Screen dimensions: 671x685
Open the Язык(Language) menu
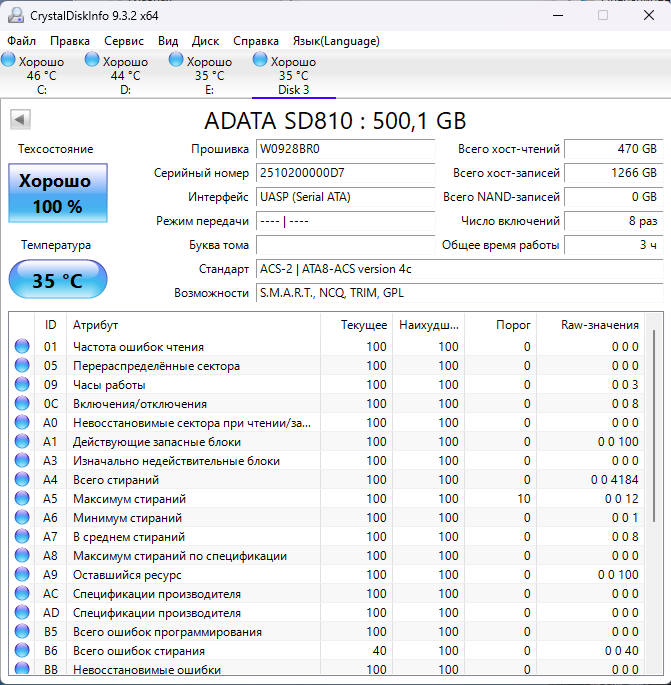[335, 41]
